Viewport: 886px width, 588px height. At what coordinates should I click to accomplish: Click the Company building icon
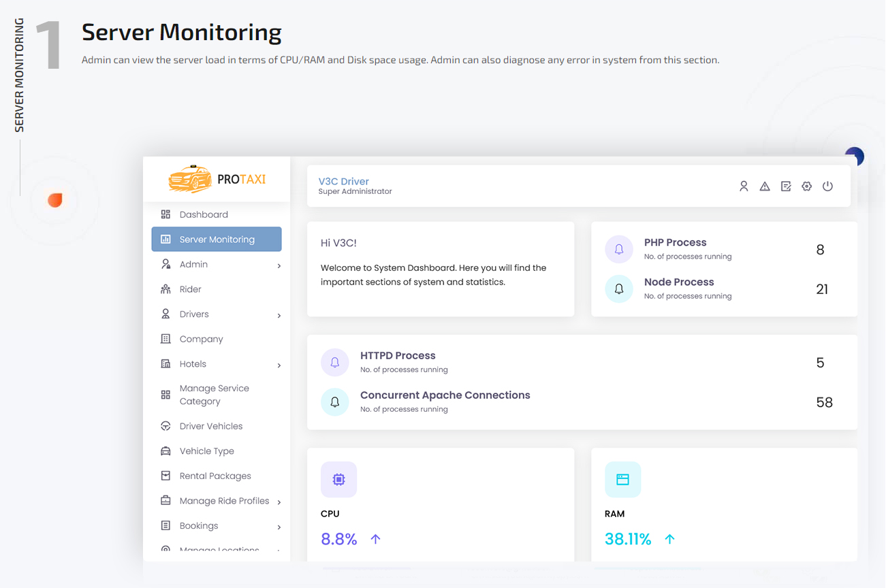[x=165, y=339]
